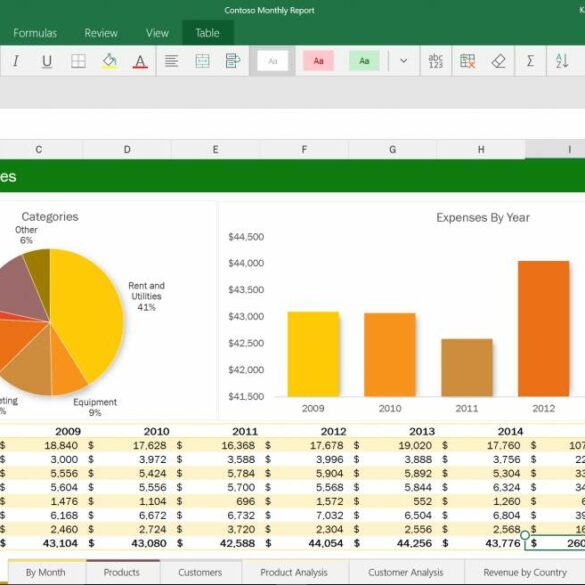The height and width of the screenshot is (585, 585).
Task: Open the Review ribbon tab
Action: pyautogui.click(x=101, y=33)
